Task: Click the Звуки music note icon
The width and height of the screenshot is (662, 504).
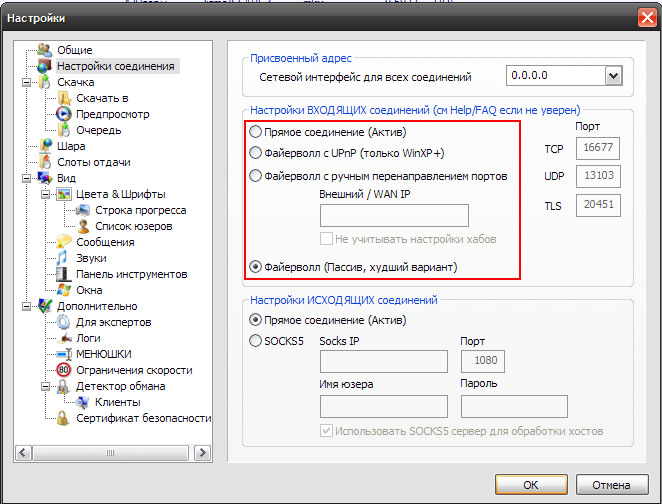Action: tap(64, 258)
